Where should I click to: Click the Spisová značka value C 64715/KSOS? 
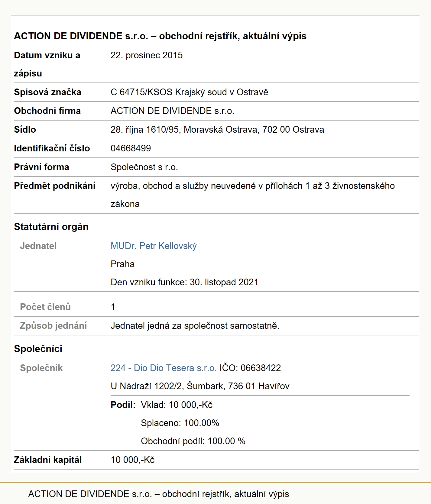pos(189,92)
